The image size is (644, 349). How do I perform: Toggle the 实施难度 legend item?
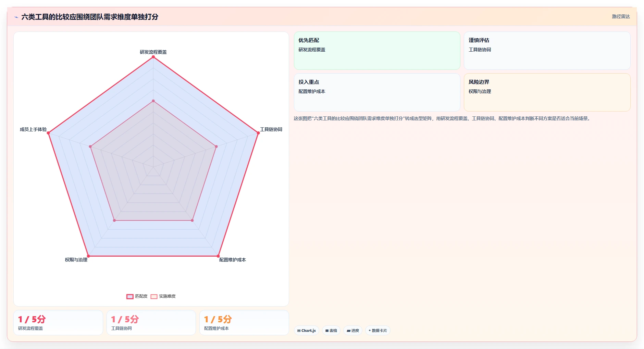[x=163, y=296]
